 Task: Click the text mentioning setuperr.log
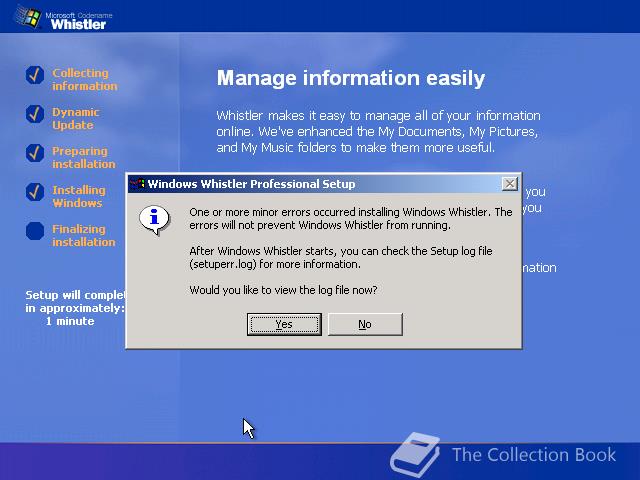click(341, 258)
